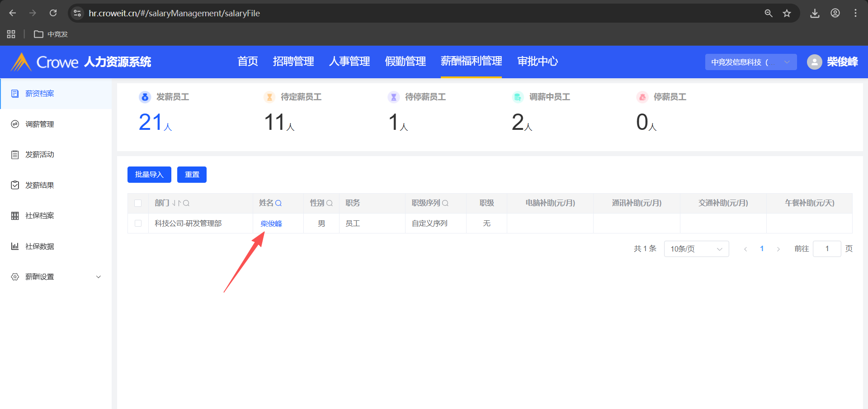Click the 前往 page number input field

[826, 249]
